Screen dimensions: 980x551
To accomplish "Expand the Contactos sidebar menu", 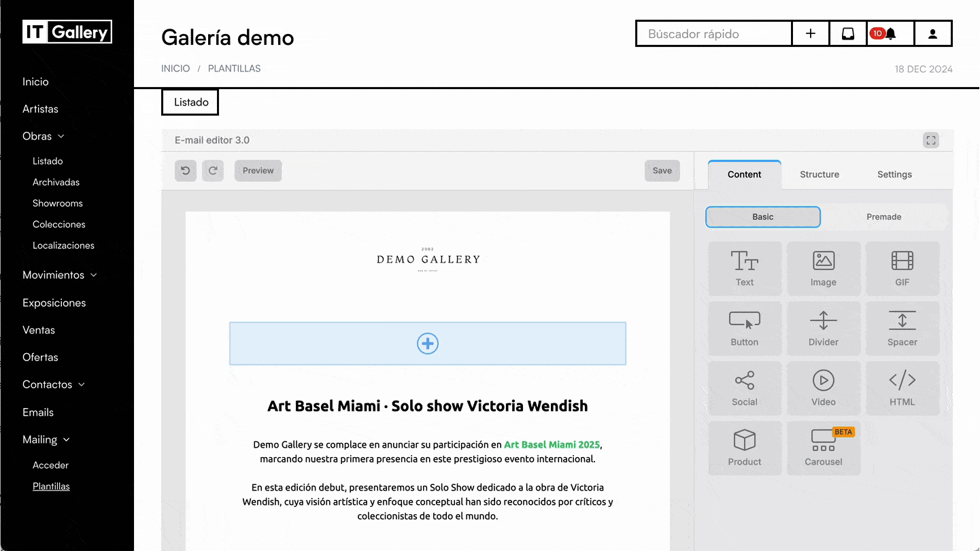I will (54, 384).
